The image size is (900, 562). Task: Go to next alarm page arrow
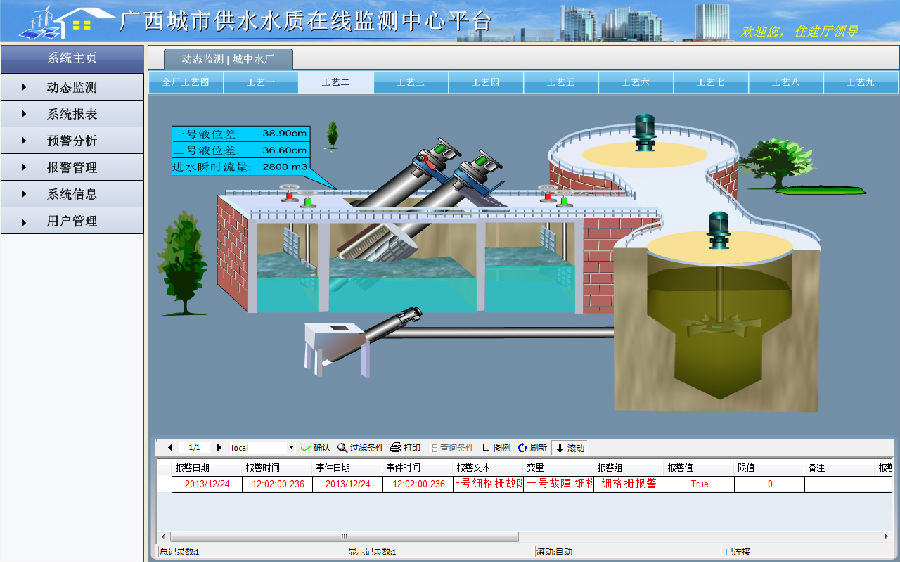pos(219,447)
